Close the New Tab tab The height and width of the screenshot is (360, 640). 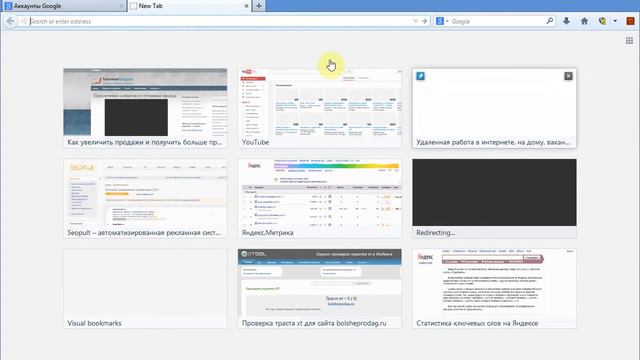pos(246,6)
